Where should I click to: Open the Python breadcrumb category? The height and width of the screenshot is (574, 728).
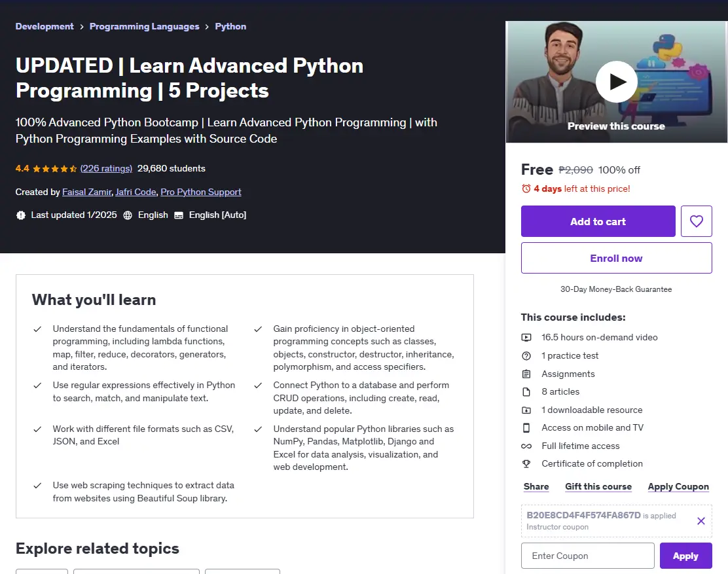click(230, 26)
